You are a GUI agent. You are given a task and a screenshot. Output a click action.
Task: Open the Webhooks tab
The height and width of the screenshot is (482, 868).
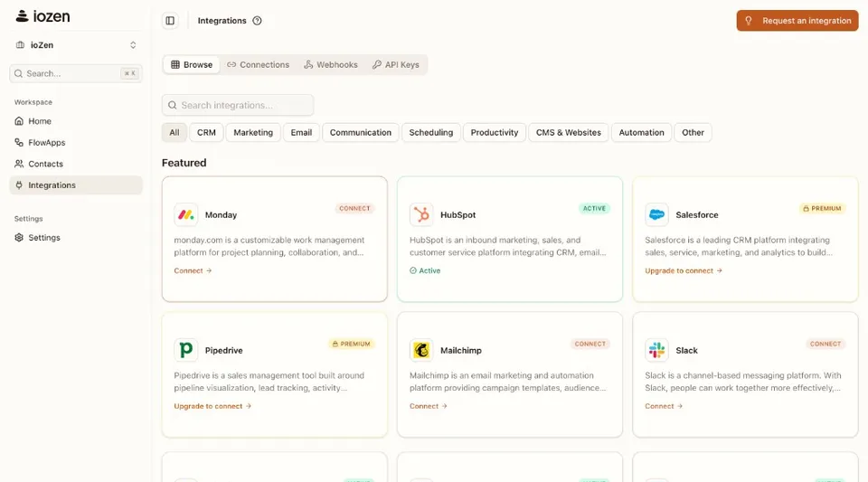click(x=331, y=65)
